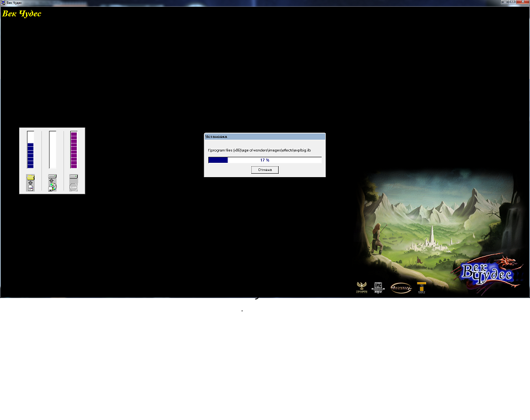530x420 pixels.
Task: Click the folder and file copy icon
Action: (30, 183)
